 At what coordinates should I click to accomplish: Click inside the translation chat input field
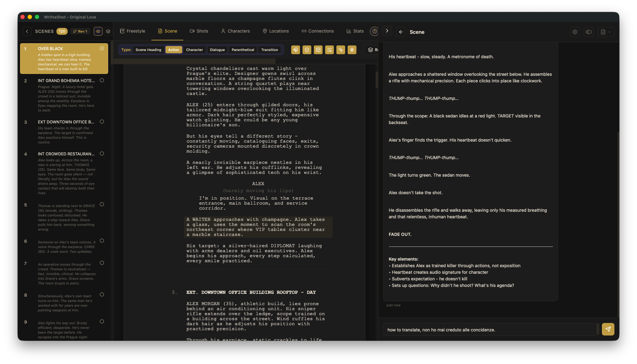(486, 330)
